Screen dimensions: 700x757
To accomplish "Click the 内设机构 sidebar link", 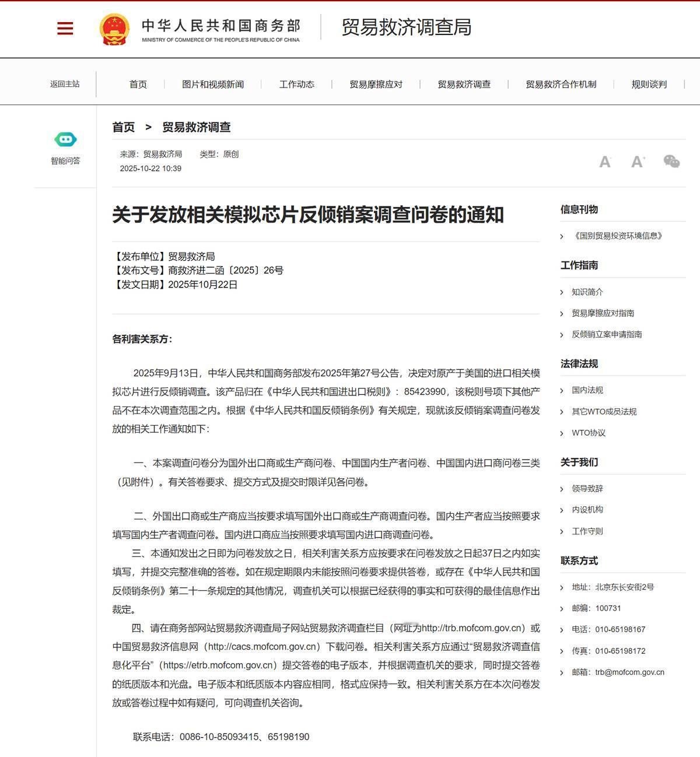I will point(587,510).
